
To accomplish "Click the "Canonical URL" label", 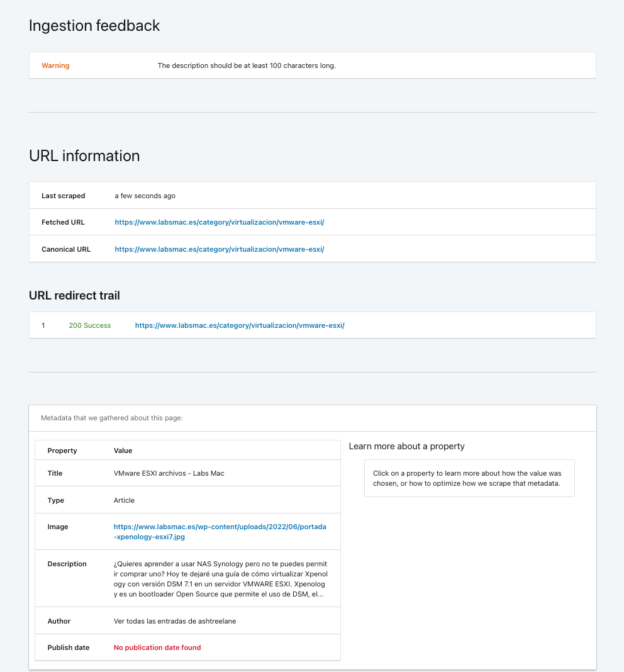I will (66, 249).
